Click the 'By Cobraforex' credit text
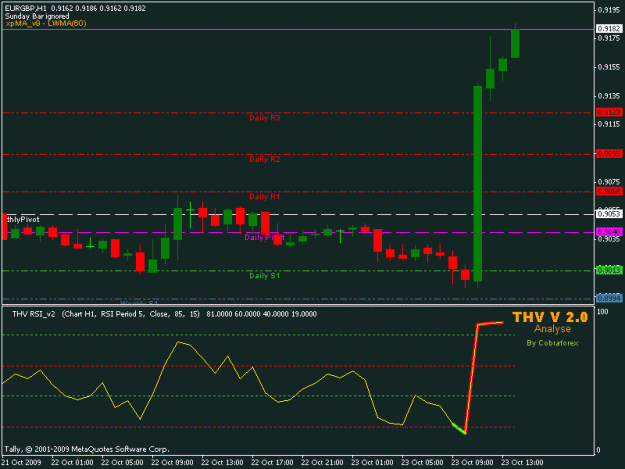This screenshot has width=625, height=469. tap(552, 343)
